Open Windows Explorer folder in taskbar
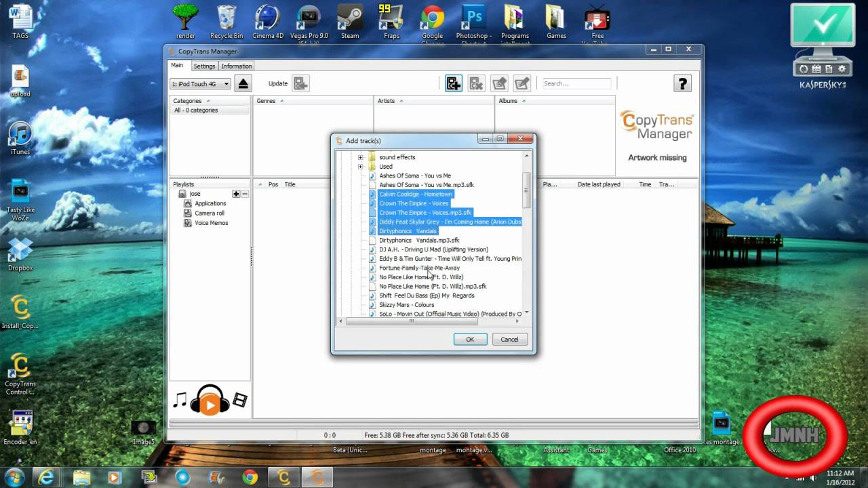The height and width of the screenshot is (488, 868). pyautogui.click(x=81, y=477)
